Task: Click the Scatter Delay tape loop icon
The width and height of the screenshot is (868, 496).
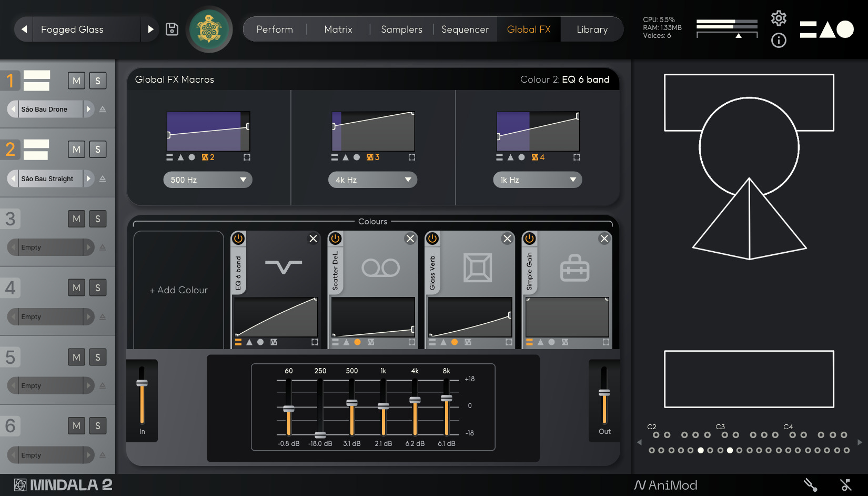Action: point(381,267)
